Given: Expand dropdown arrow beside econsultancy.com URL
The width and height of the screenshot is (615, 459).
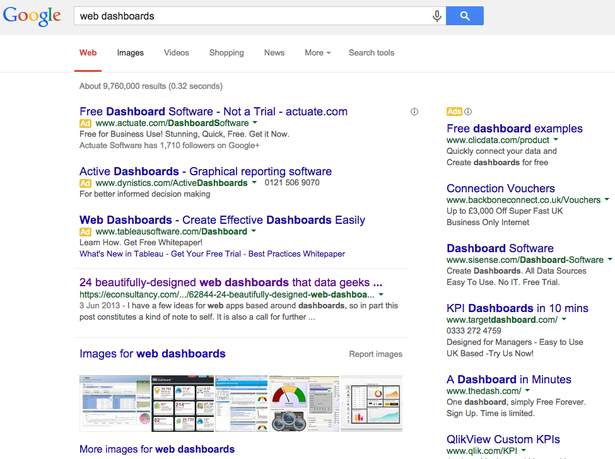Looking at the screenshot, I should tap(381, 294).
